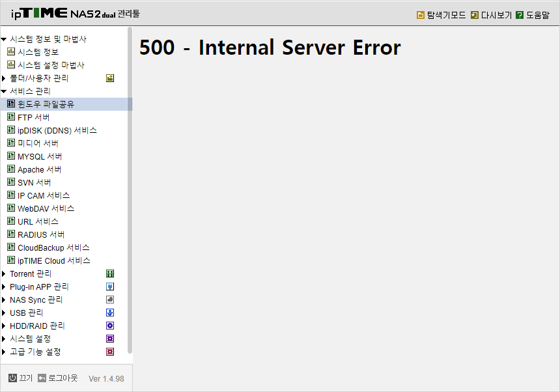The height and width of the screenshot is (392, 560).
Task: Click the Torrent 관리 icon on the right
Action: (x=110, y=273)
